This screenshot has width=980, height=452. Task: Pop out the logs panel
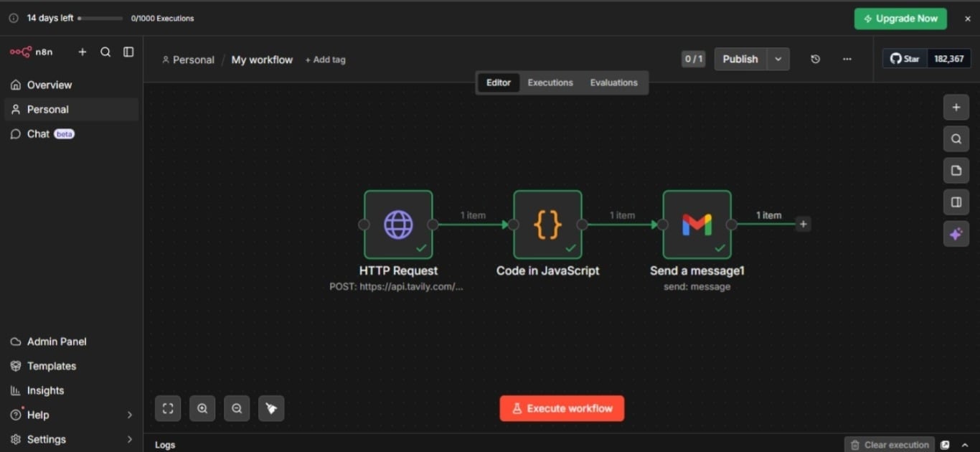pyautogui.click(x=945, y=445)
